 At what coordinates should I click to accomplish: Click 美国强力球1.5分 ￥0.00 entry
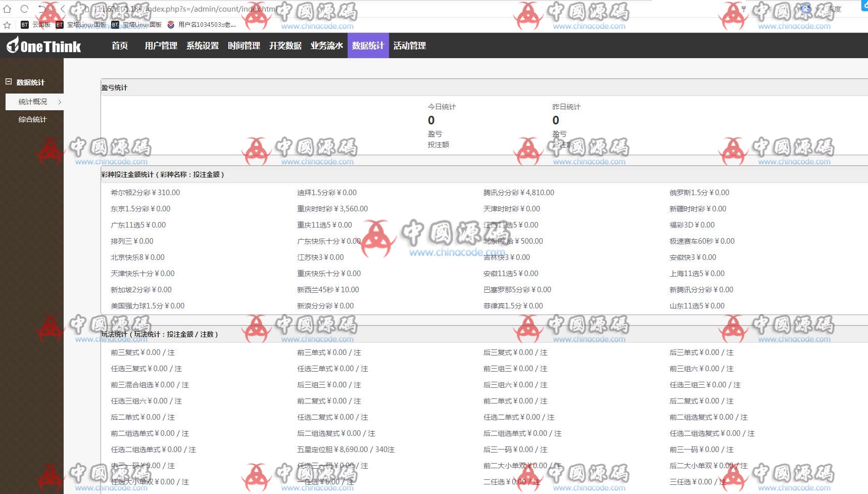click(148, 306)
